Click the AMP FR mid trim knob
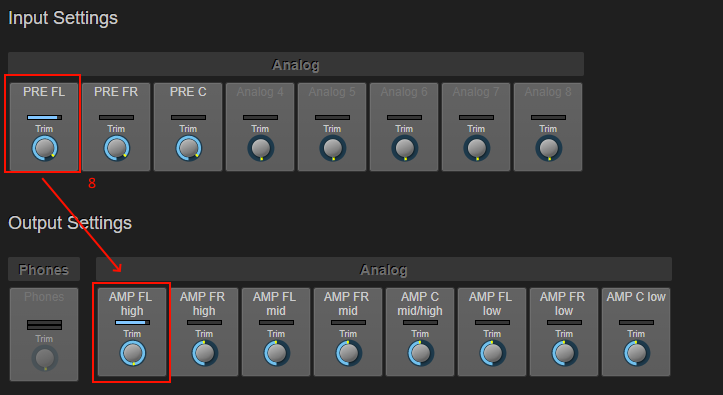This screenshot has width=723, height=395. [x=349, y=353]
